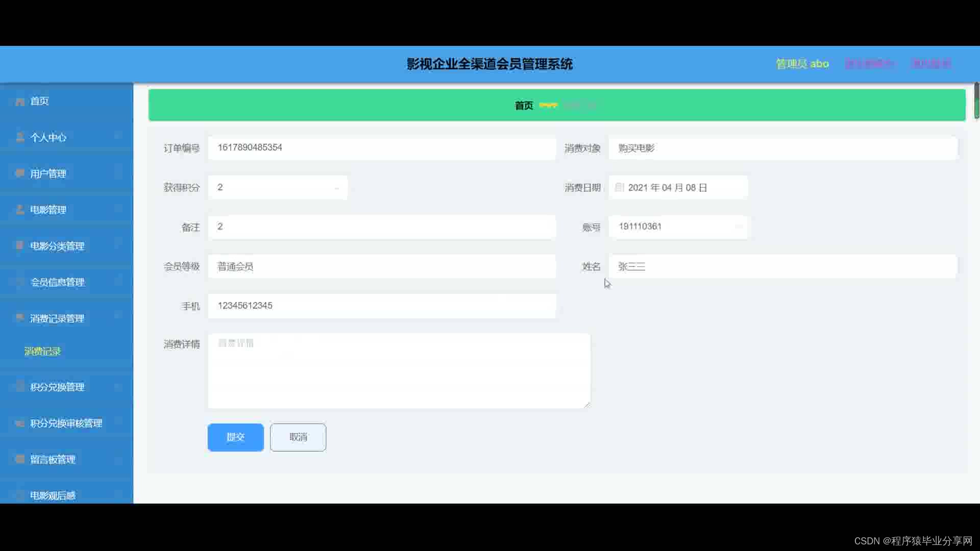Click the 电影管理 sidebar icon
Viewport: 980px width, 551px height.
point(20,210)
